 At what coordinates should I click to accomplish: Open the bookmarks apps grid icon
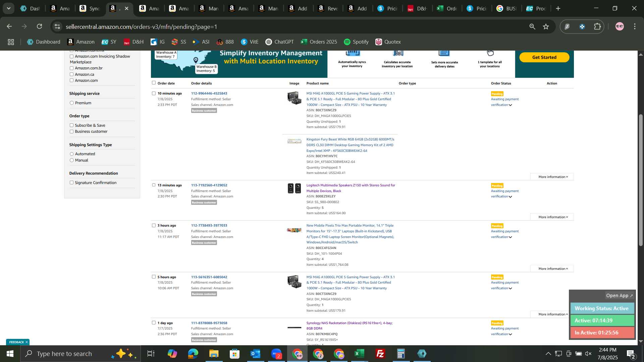pos(11,42)
